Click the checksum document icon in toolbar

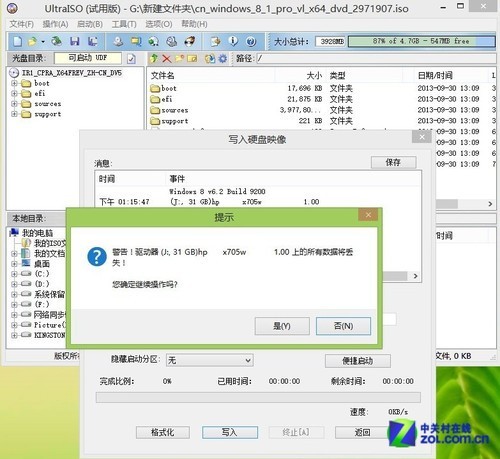(216, 41)
